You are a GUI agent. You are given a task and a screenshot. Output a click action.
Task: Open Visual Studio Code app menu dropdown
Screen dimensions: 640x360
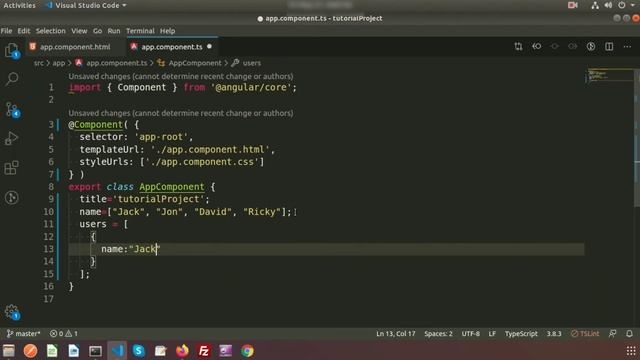(x=87, y=5)
